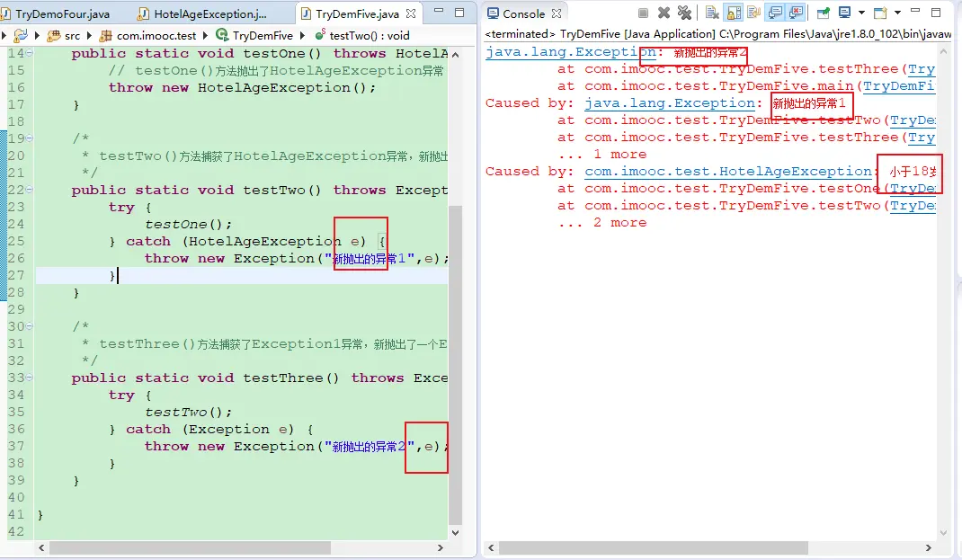Clear the console output
This screenshot has width=962, height=560.
pos(711,13)
